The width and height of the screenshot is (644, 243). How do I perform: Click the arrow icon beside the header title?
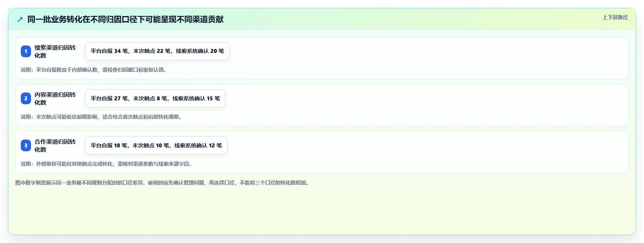coord(20,19)
